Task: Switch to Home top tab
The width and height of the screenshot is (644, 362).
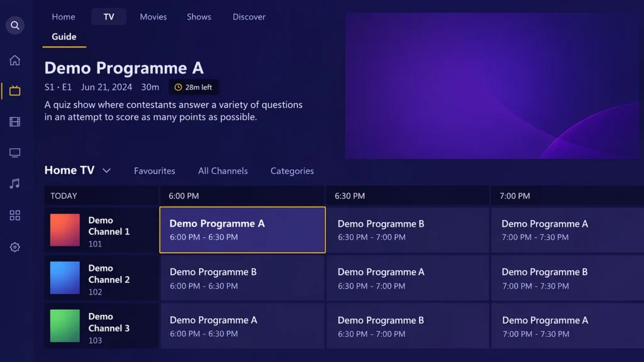Action: click(x=64, y=17)
